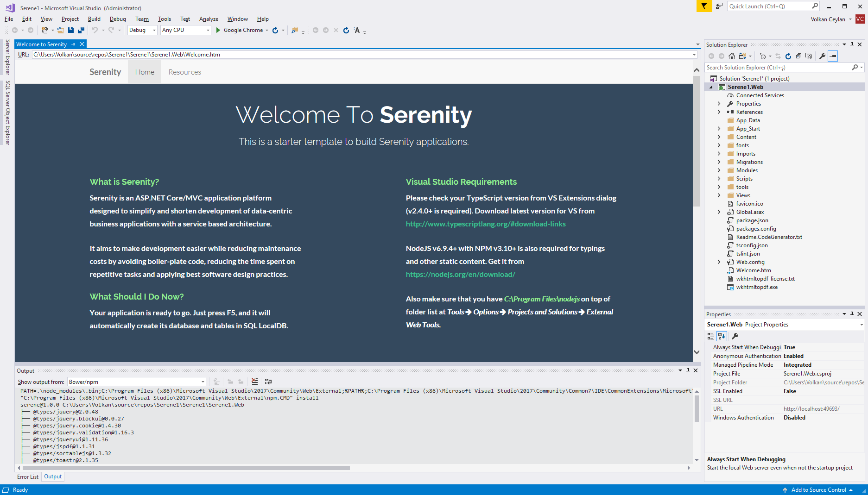Open Properties wrench icon in Solution Explorer
This screenshot has width=868, height=495.
[822, 56]
